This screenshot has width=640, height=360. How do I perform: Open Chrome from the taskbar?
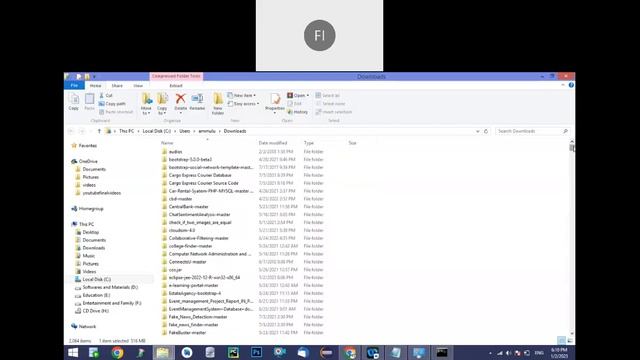tap(118, 353)
